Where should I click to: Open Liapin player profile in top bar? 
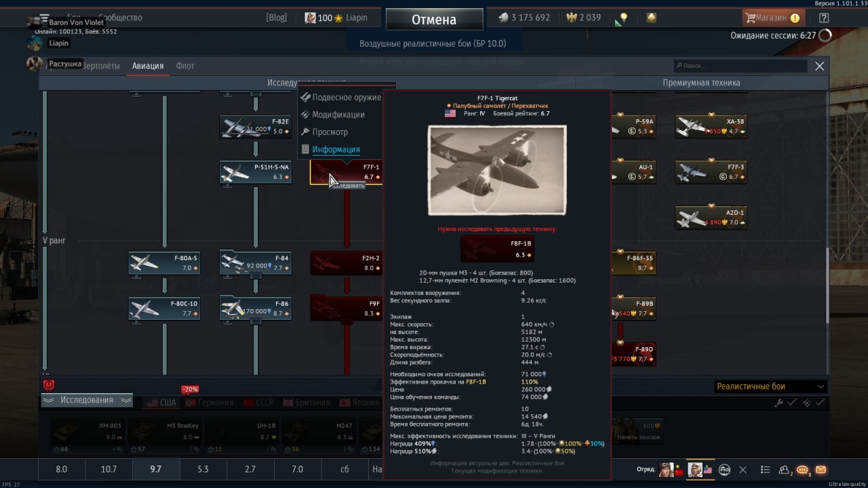pos(336,18)
